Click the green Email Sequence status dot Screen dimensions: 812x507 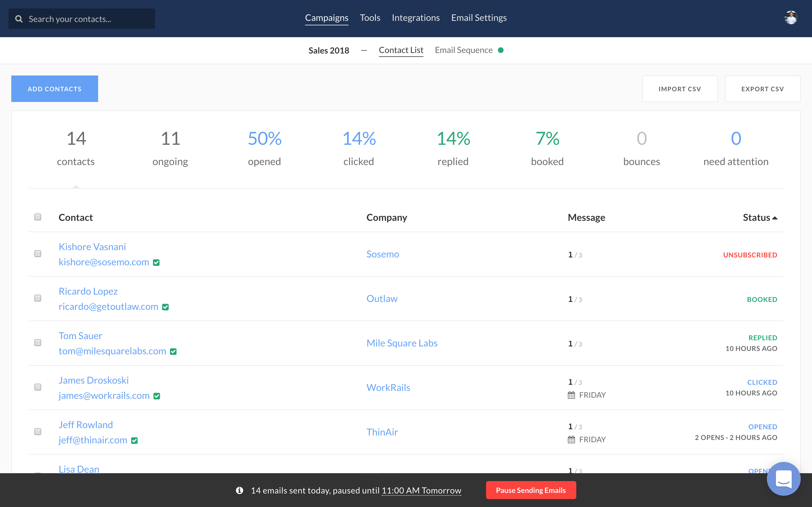tap(501, 50)
